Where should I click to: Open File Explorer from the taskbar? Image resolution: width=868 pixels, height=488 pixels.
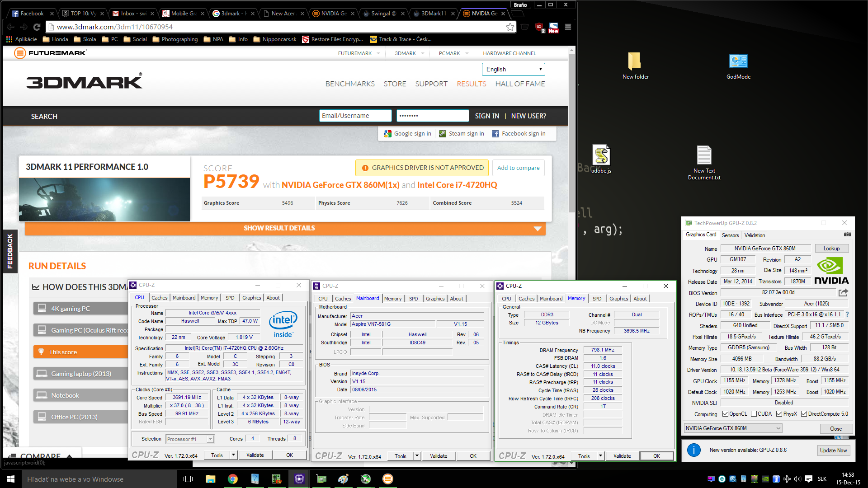211,479
